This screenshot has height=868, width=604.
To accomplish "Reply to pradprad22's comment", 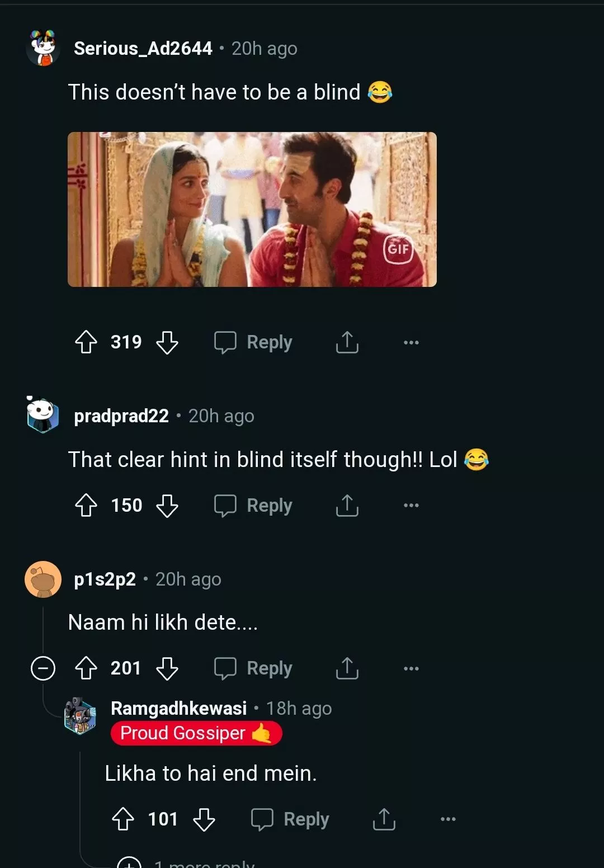I will pos(253,506).
